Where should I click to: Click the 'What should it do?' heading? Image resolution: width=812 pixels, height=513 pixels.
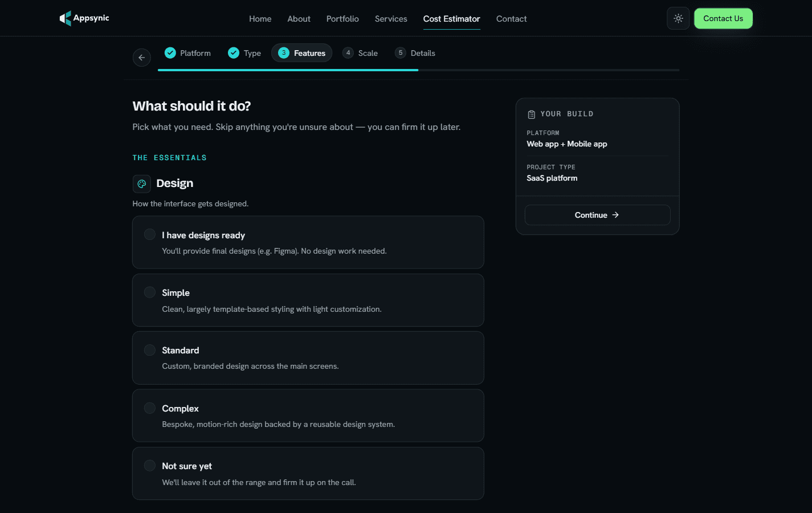(191, 106)
